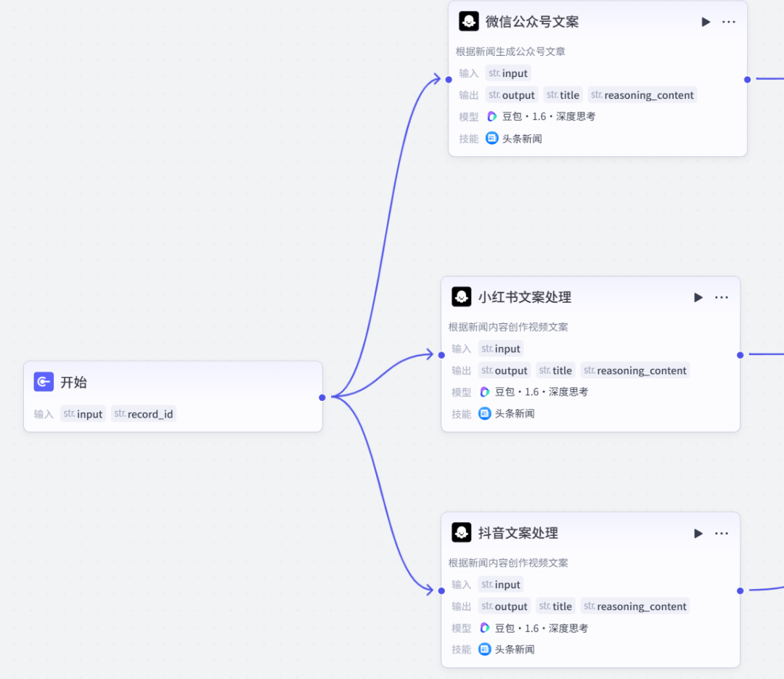Click the 小红书文案处理 bot avatar icon
784x679 pixels.
coord(461,297)
